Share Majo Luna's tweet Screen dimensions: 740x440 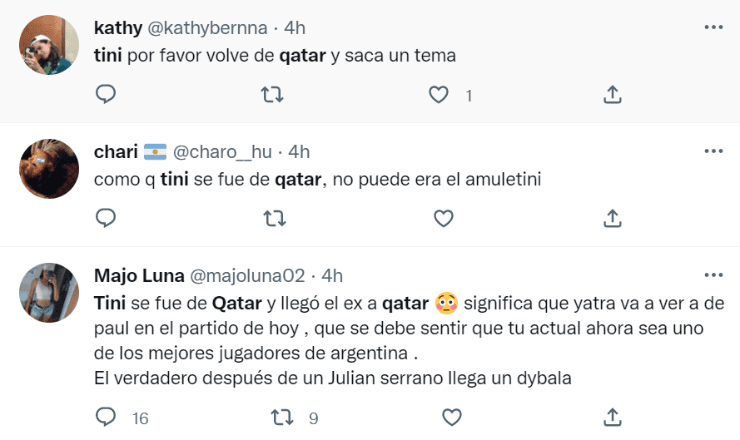[x=614, y=416]
